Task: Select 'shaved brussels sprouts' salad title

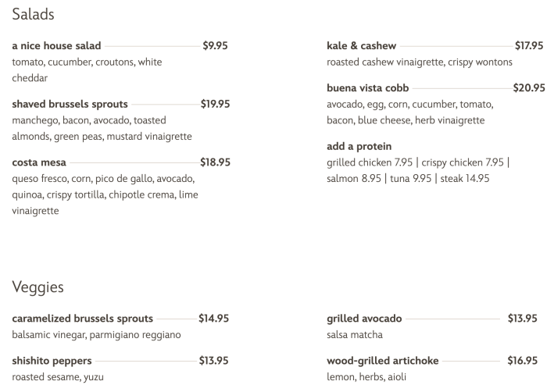Action: (70, 104)
